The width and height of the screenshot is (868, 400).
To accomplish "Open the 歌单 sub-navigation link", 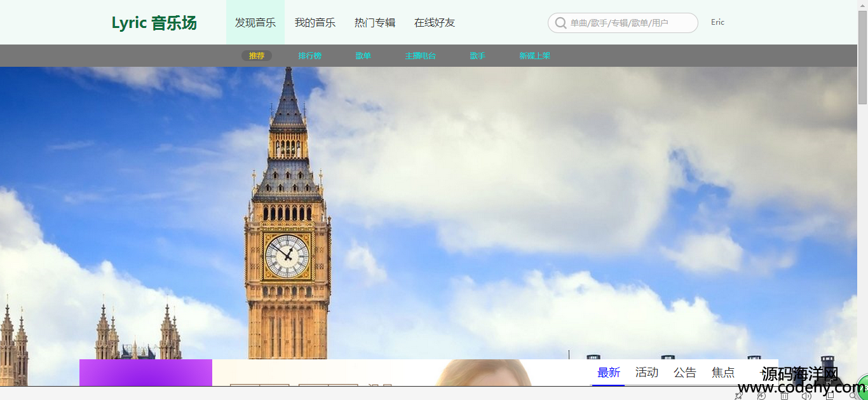I will pos(363,56).
